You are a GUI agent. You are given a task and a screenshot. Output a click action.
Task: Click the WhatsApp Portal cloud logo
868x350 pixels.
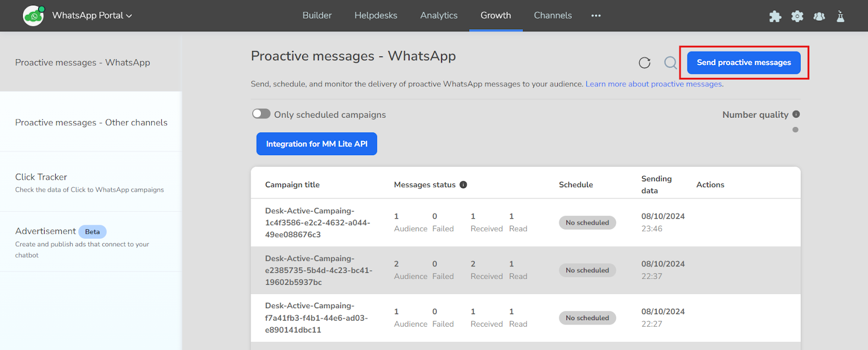(34, 16)
